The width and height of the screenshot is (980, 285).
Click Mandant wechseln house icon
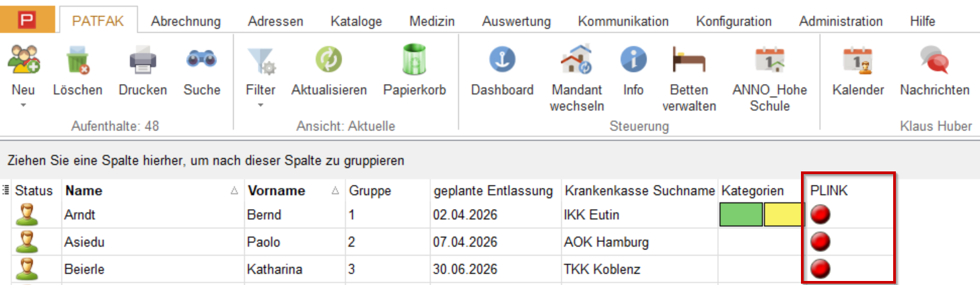pos(577,62)
